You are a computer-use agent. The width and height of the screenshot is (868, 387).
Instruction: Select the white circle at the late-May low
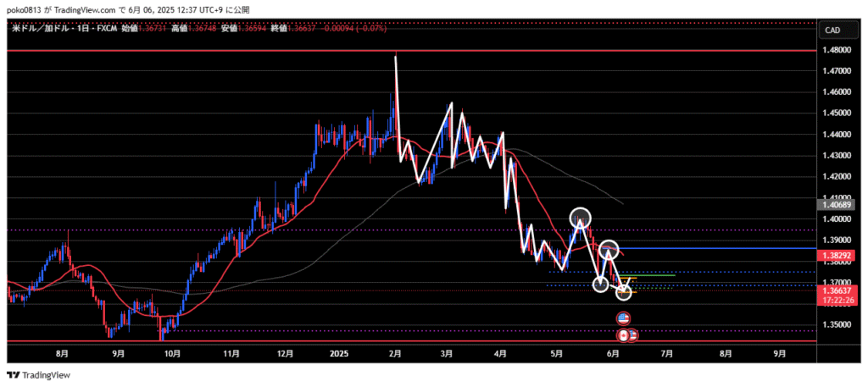(x=601, y=285)
